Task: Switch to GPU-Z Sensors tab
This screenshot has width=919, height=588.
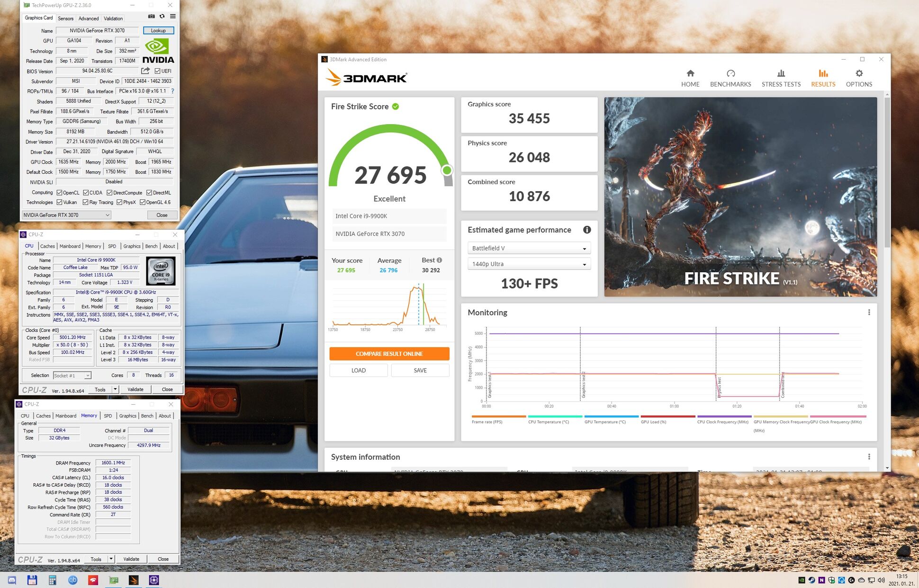Action: pos(65,18)
